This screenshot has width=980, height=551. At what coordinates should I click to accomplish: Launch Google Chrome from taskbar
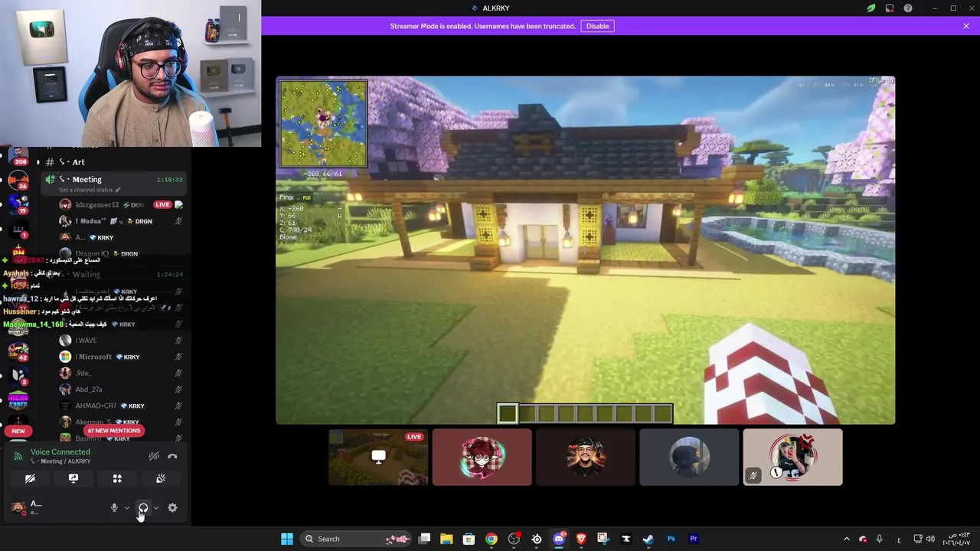492,539
